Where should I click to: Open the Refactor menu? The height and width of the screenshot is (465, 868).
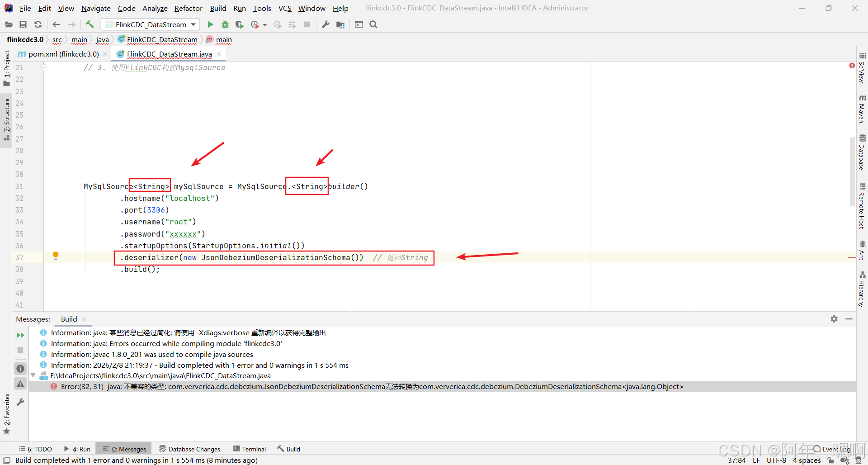189,8
